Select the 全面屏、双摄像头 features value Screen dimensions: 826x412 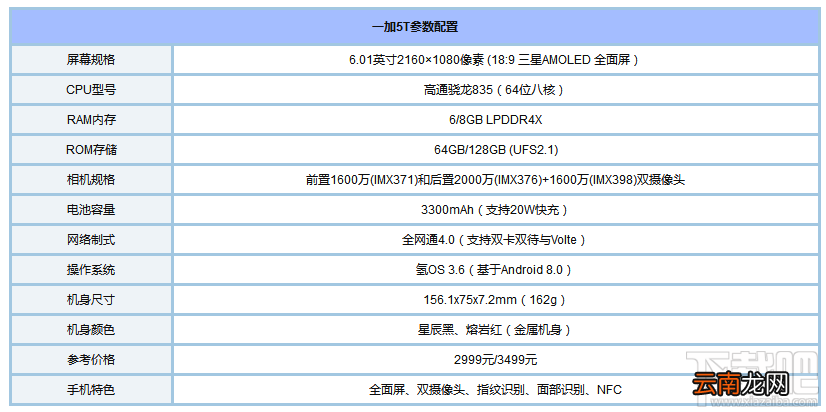coord(495,390)
